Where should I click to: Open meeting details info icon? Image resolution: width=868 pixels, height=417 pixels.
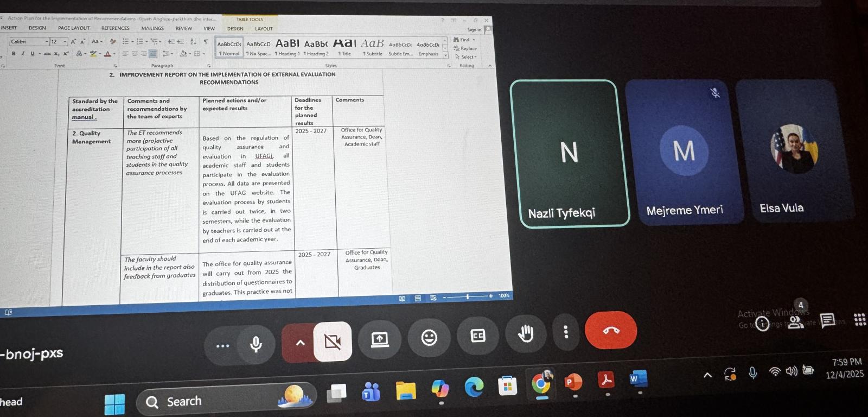[x=763, y=324]
